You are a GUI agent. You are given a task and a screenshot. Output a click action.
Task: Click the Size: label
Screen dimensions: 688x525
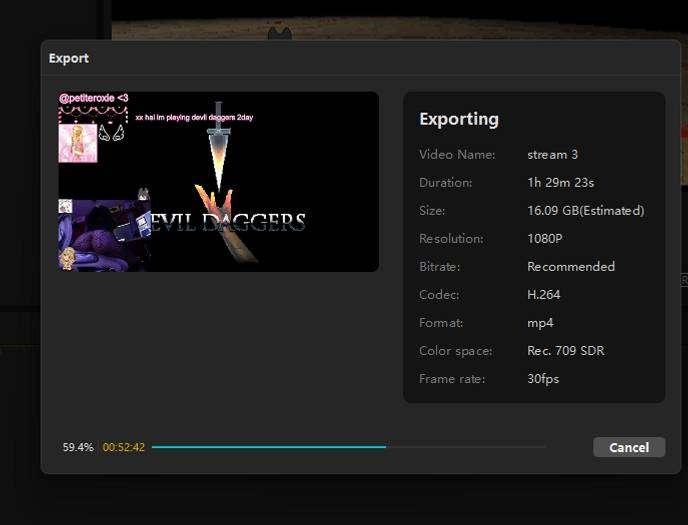click(432, 211)
